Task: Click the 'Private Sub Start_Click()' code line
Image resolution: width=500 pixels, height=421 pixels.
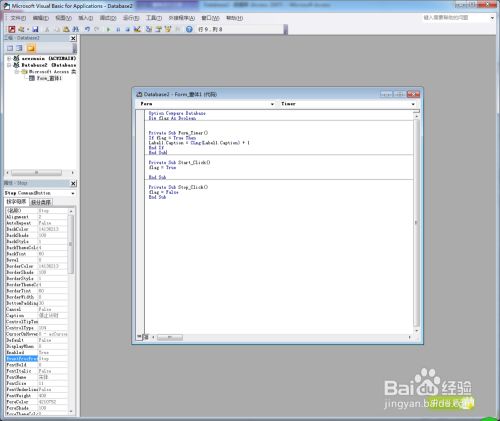Action: [179, 163]
